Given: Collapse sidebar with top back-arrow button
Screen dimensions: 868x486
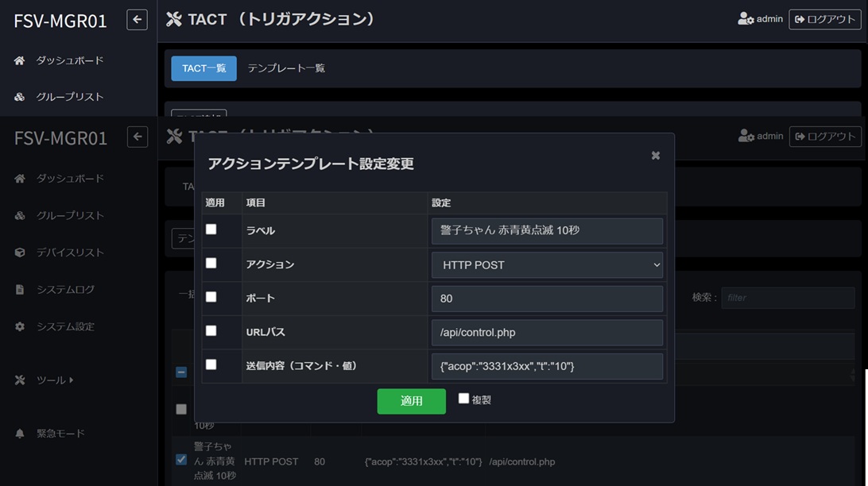Looking at the screenshot, I should [137, 20].
